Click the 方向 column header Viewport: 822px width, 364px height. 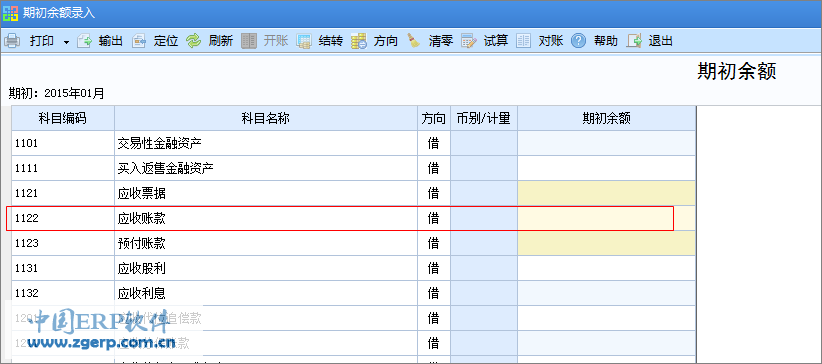(x=434, y=119)
